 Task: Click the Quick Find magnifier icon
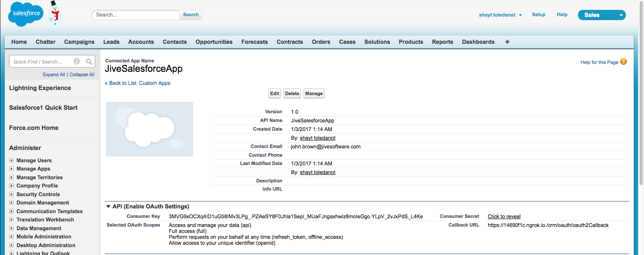tap(89, 62)
